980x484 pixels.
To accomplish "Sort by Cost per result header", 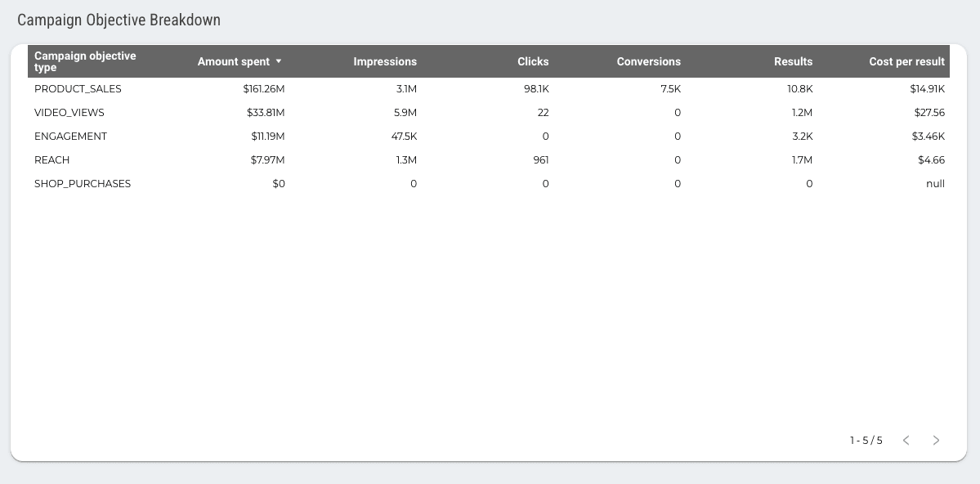I will pos(907,61).
